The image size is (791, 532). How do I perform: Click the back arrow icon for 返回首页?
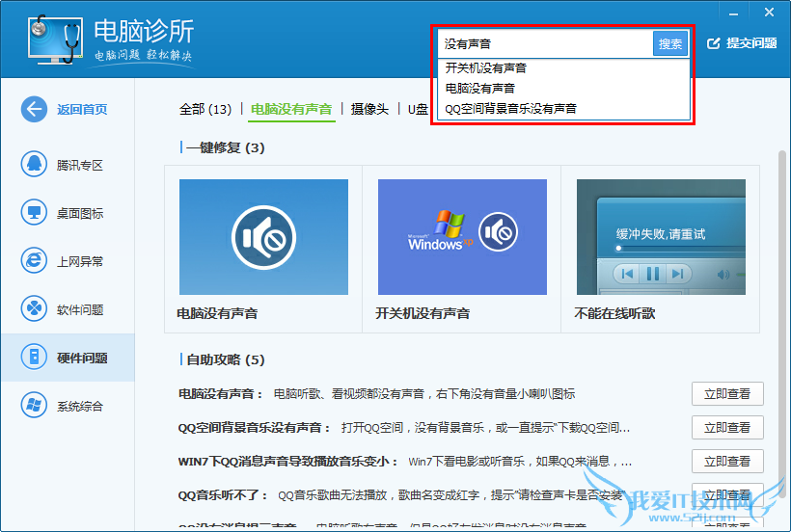34,109
